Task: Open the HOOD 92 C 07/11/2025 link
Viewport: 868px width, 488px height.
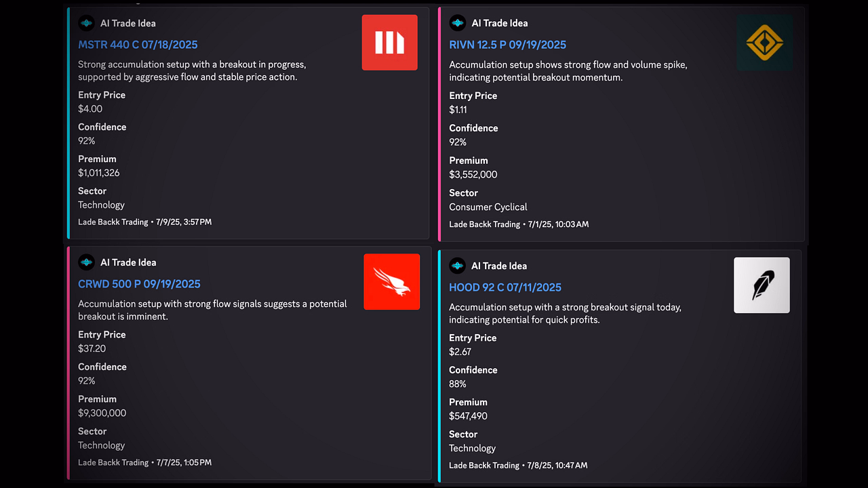Action: click(x=505, y=287)
